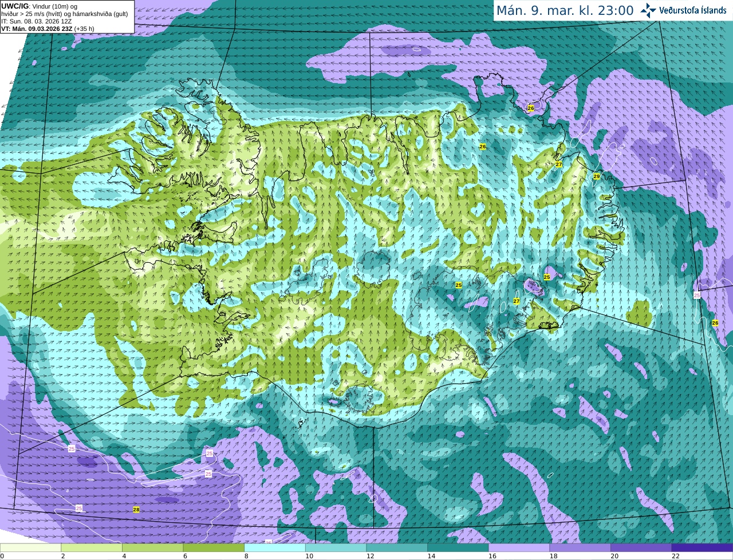Click the 'hviður > 25 m/s (hvítt)' description line
Viewport: 733px width, 560px height.
65,13
